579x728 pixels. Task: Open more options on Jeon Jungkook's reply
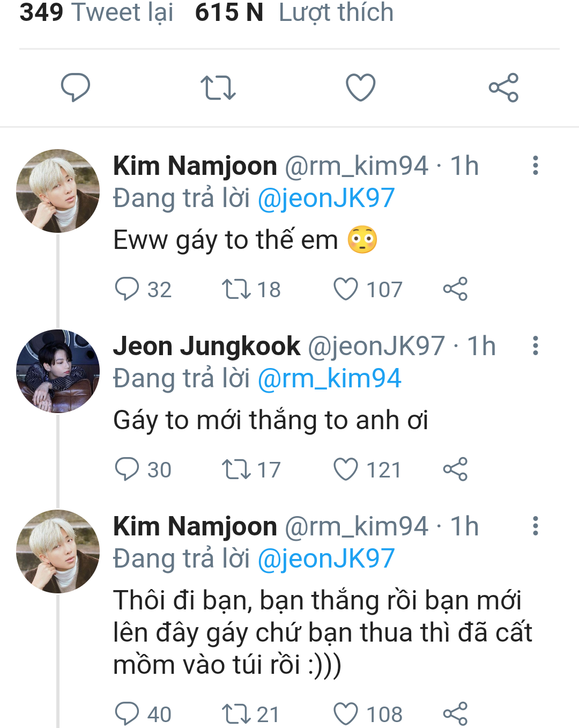[535, 346]
